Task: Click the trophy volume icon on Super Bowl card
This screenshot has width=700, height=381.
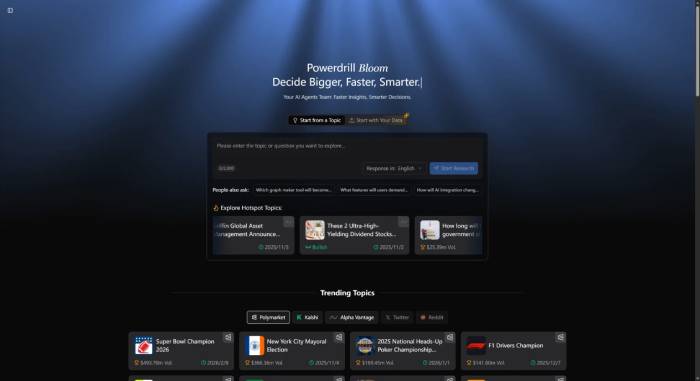Action: click(137, 363)
